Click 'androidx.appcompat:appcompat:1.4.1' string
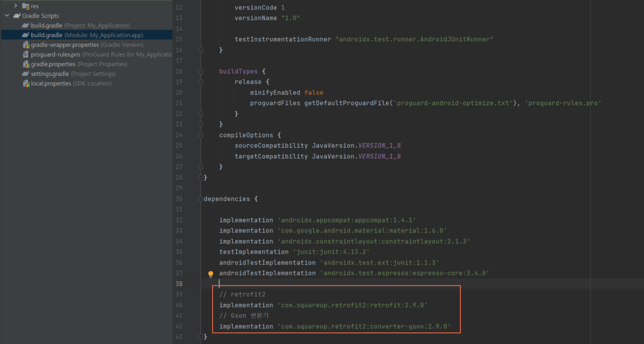This screenshot has width=644, height=344. pyautogui.click(x=346, y=220)
